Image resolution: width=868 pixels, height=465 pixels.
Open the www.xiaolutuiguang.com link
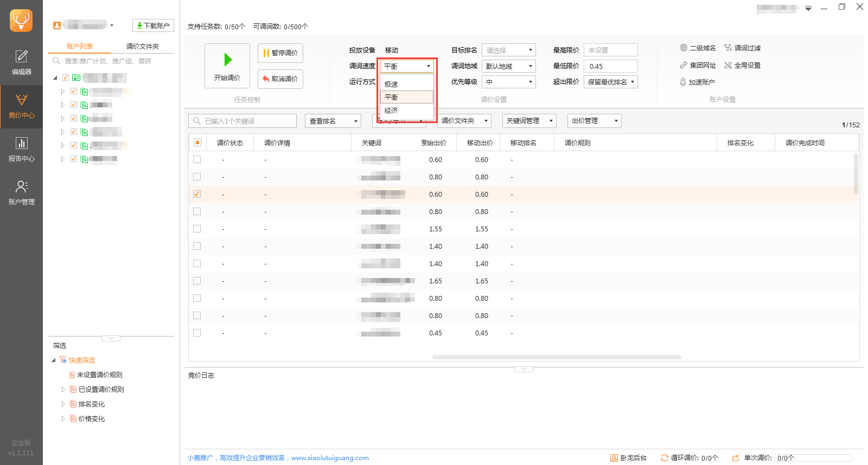[330, 458]
